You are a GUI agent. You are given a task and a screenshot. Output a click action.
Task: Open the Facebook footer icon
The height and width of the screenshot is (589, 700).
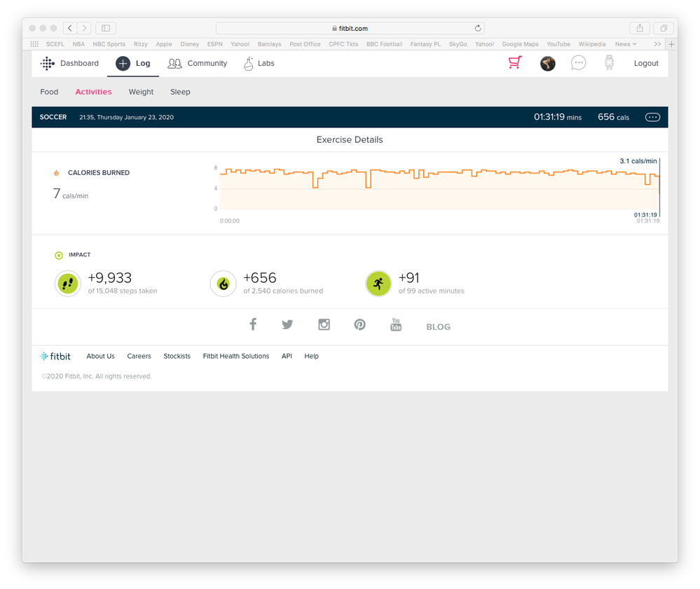coord(253,324)
